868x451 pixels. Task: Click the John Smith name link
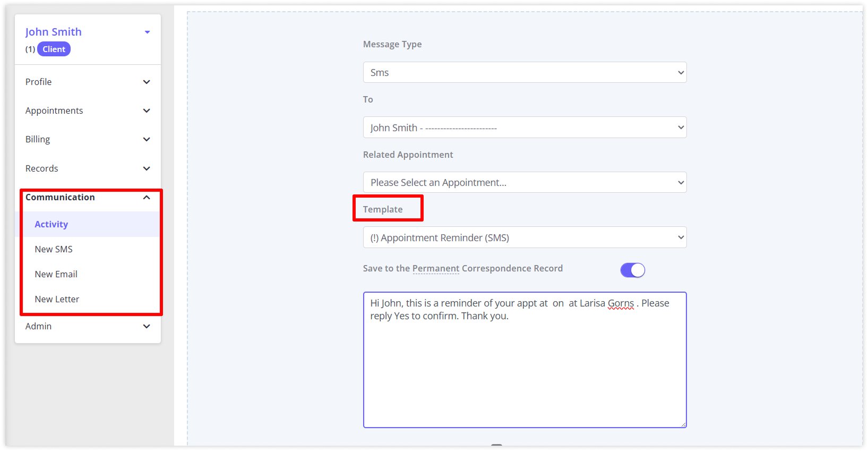click(53, 32)
